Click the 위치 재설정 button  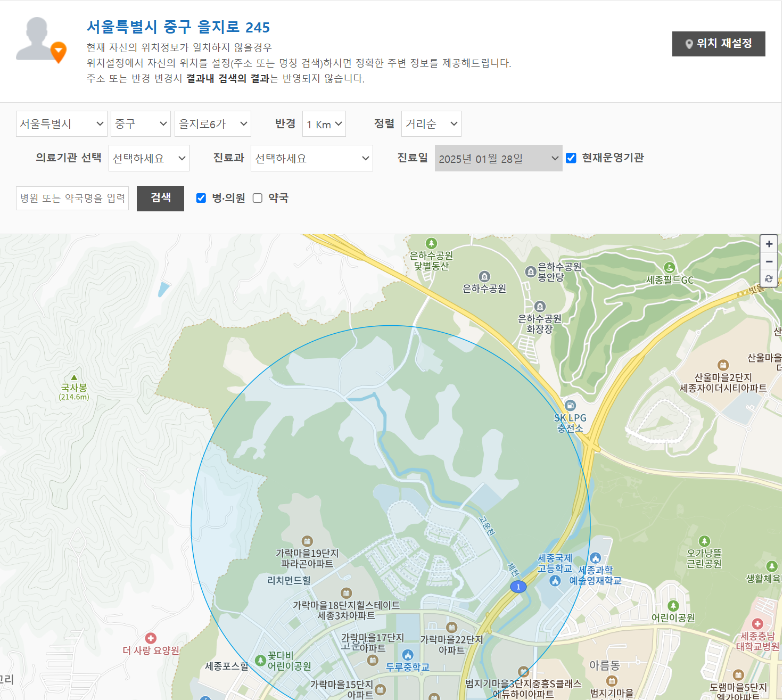(718, 44)
